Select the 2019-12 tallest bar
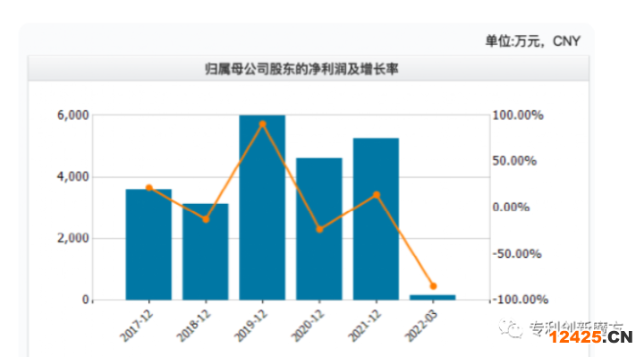 262,208
